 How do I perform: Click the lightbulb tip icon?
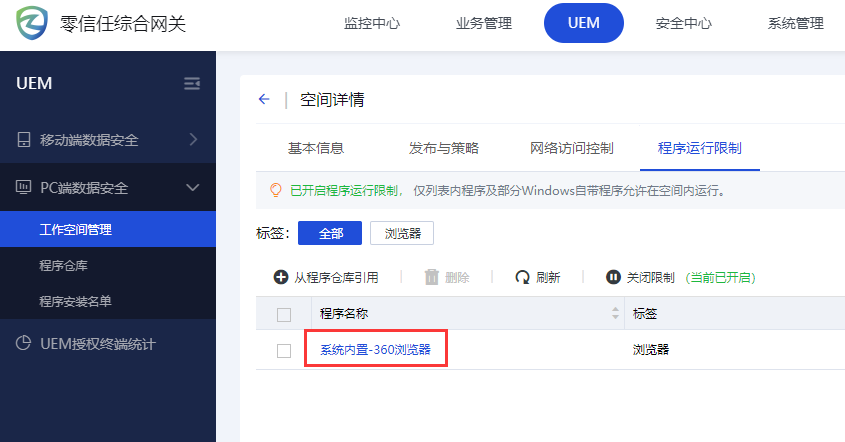275,190
